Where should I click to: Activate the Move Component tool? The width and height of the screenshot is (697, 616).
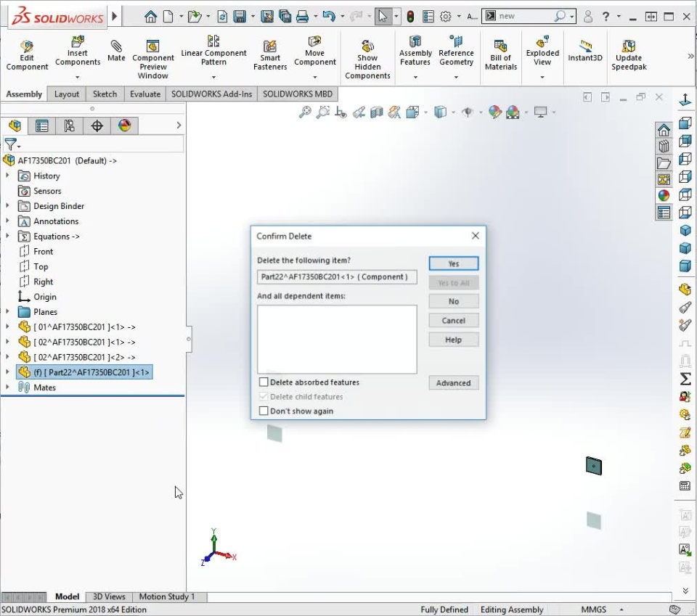(x=314, y=51)
